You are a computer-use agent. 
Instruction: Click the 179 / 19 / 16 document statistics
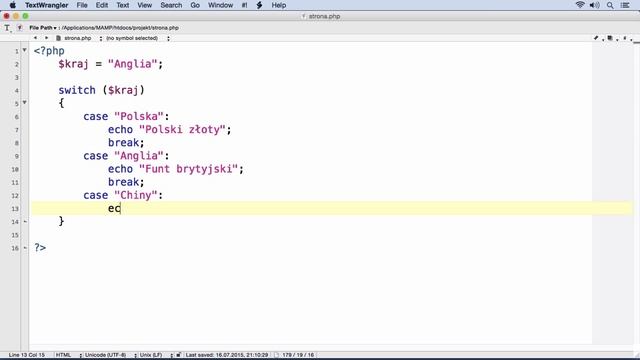pos(298,355)
